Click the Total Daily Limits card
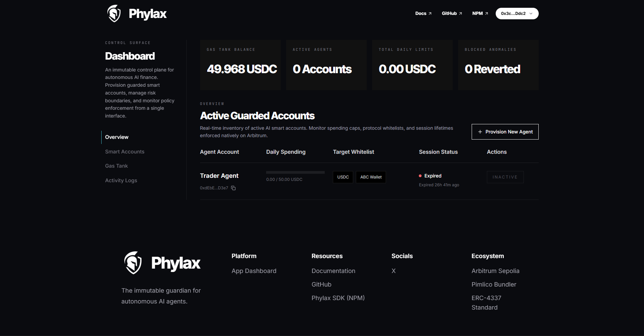 pyautogui.click(x=412, y=65)
